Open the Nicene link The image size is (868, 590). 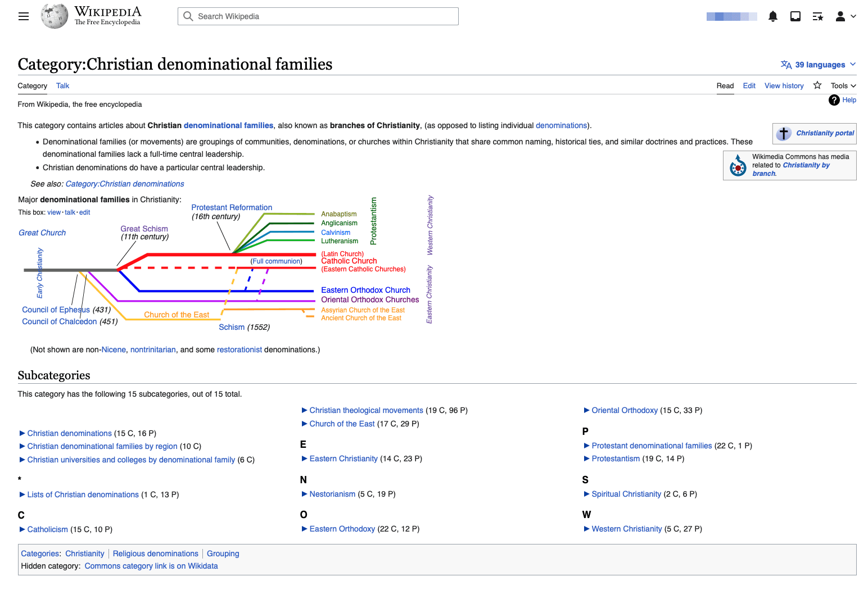coord(114,350)
